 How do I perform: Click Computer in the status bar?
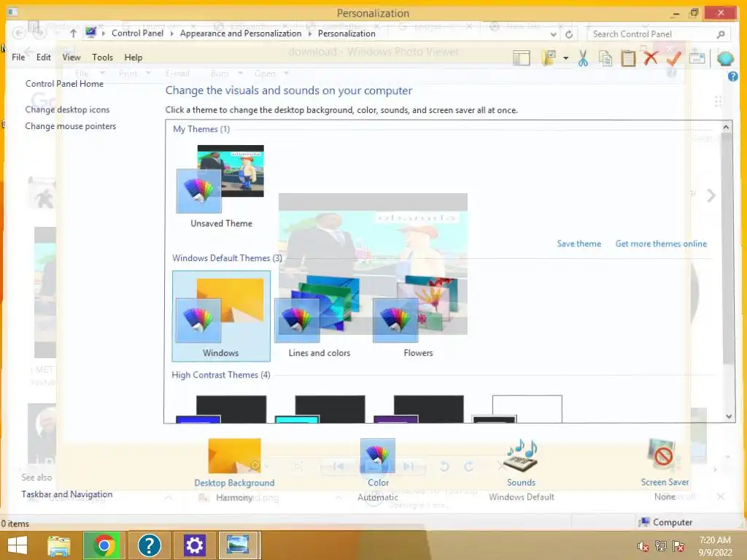(x=665, y=522)
